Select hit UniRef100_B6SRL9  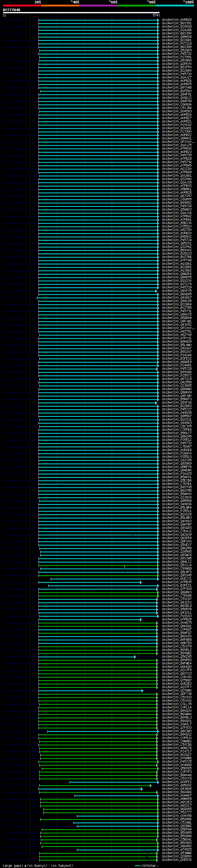[x=177, y=606]
